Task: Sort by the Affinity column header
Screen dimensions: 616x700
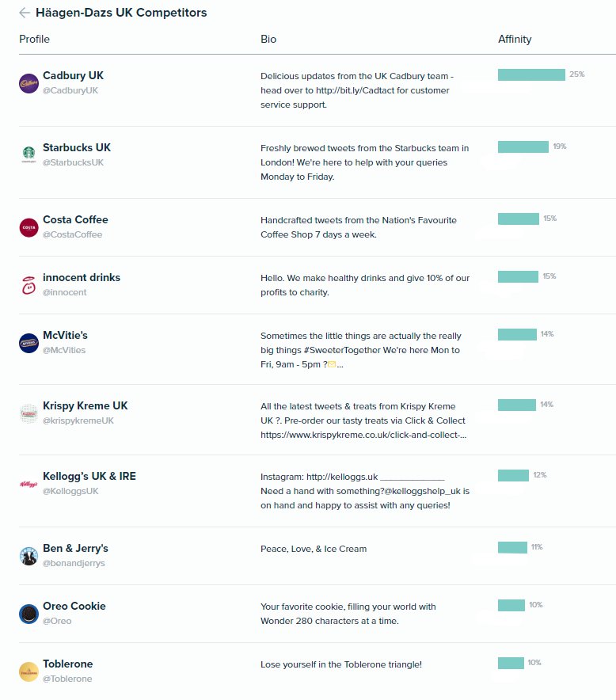Action: (515, 40)
